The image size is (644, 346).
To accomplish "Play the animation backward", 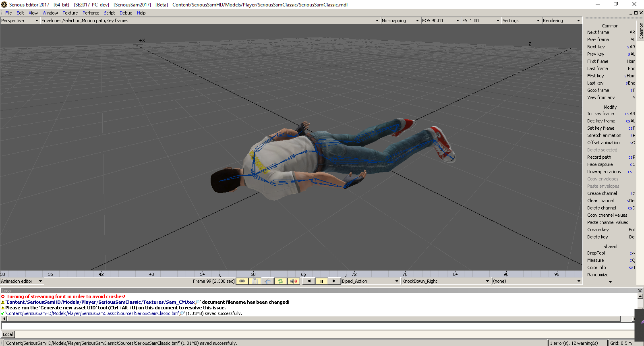I will click(309, 281).
